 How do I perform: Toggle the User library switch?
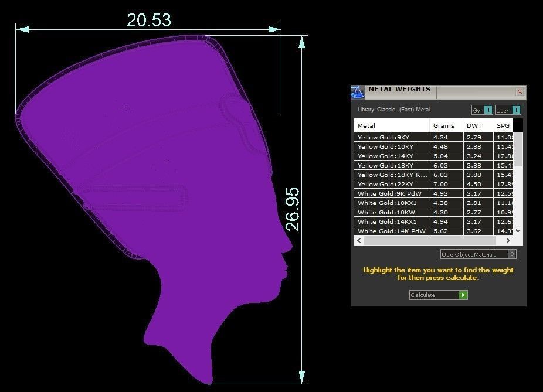tap(508, 110)
